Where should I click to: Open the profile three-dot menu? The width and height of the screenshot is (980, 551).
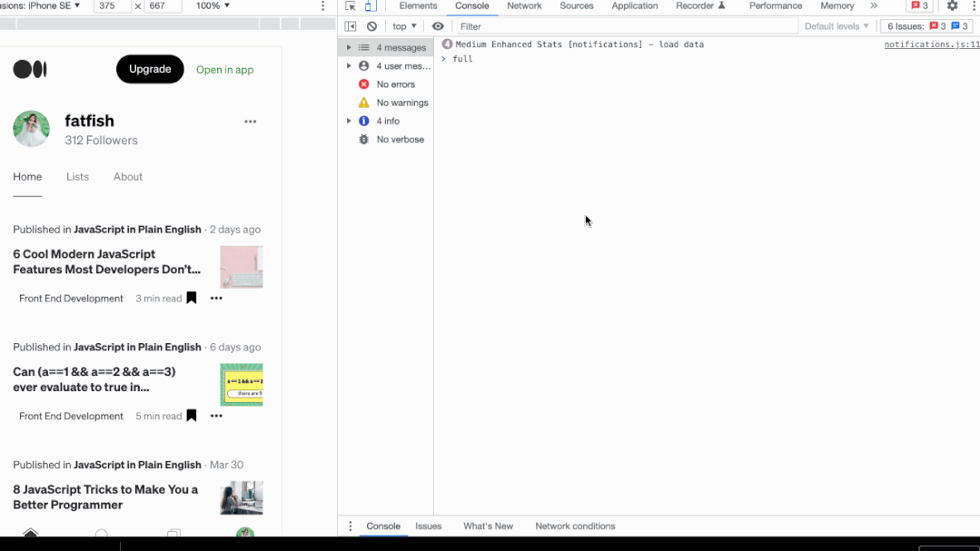tap(250, 122)
